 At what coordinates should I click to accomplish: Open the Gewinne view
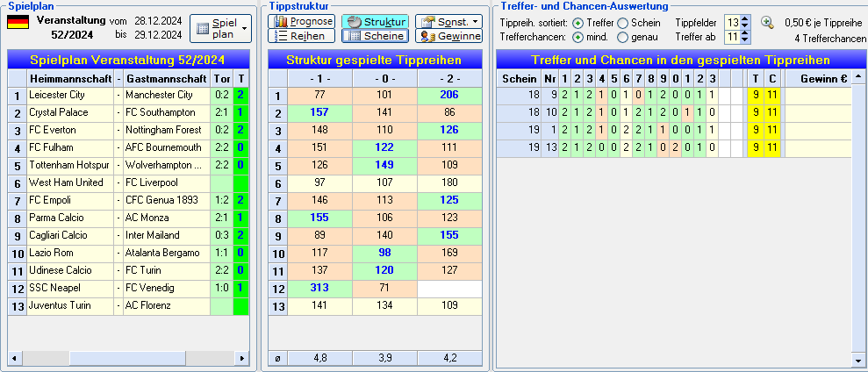tap(448, 36)
